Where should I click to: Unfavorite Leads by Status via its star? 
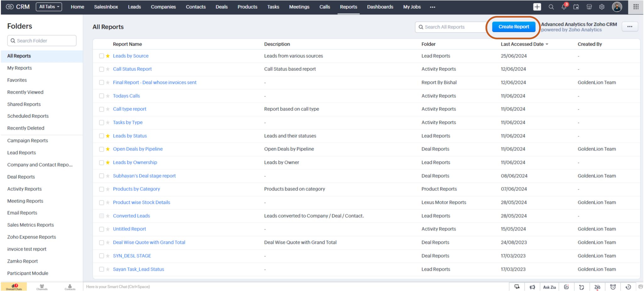(107, 136)
